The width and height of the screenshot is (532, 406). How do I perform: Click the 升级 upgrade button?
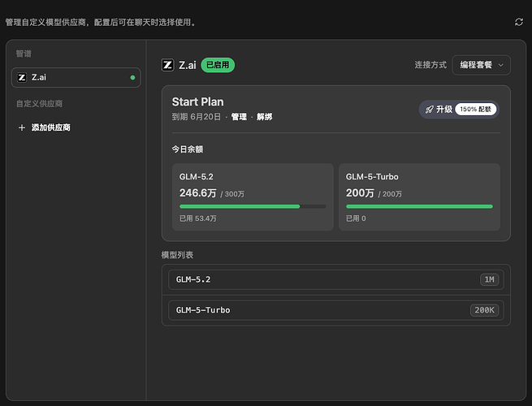coord(459,110)
